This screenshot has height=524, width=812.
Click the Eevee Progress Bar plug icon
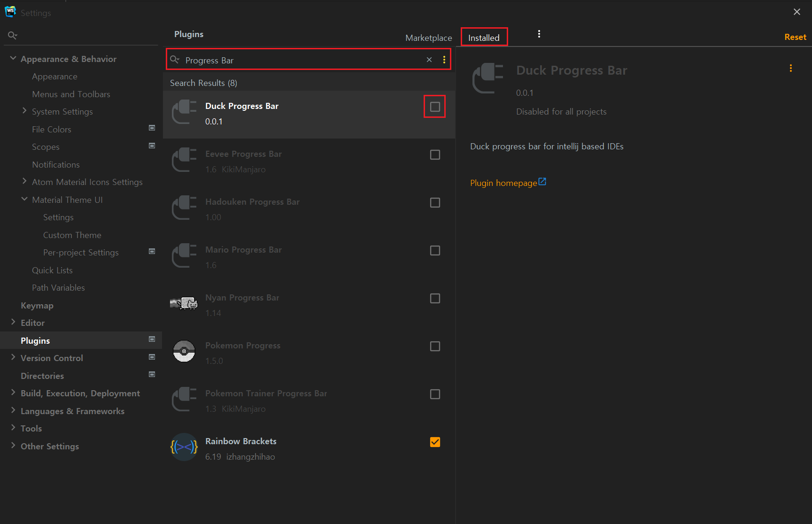[x=184, y=160]
